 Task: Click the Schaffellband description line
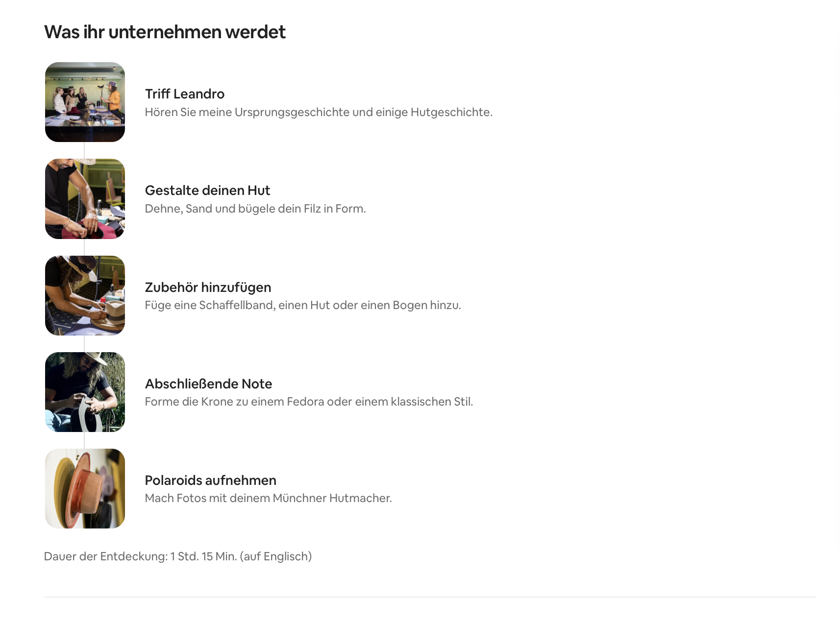click(303, 305)
